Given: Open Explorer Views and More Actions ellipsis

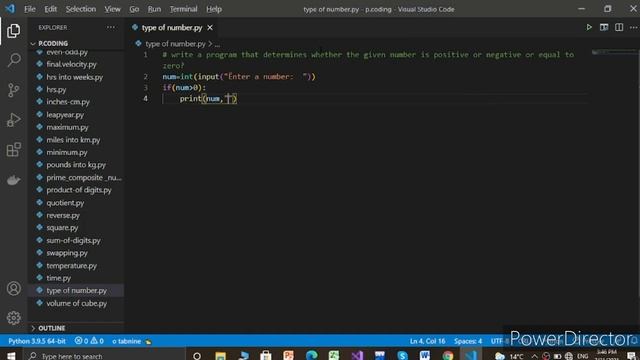Looking at the screenshot, I should 111,27.
